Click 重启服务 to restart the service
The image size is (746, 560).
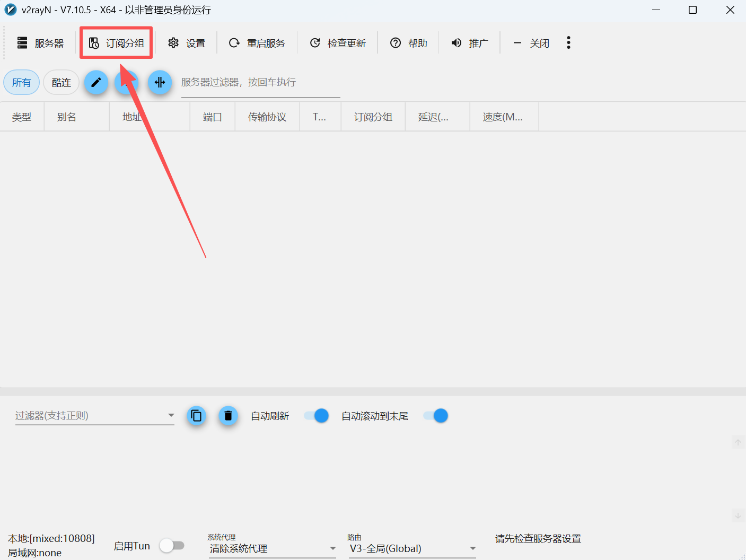click(x=257, y=43)
